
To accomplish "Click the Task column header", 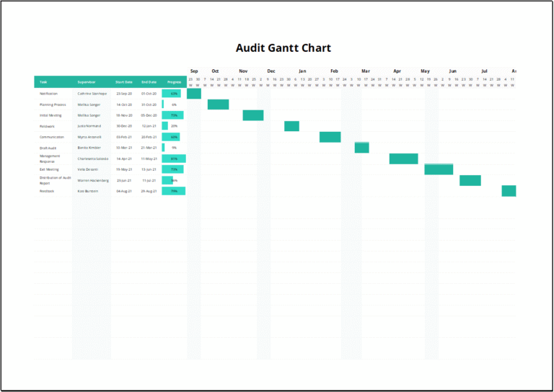I will coord(43,82).
